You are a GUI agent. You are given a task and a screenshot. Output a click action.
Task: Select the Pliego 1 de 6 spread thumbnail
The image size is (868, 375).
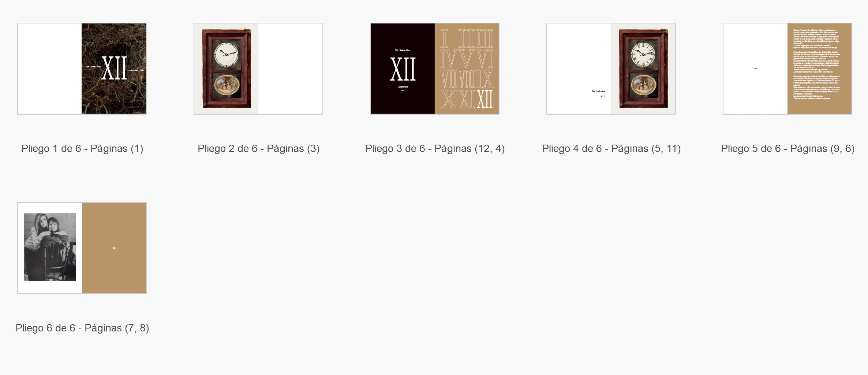pos(82,68)
